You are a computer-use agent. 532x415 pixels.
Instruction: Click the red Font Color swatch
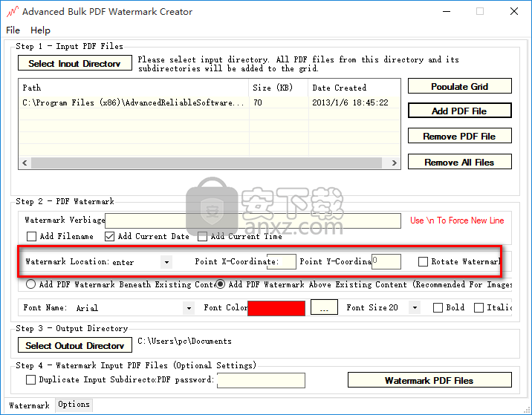tap(276, 308)
